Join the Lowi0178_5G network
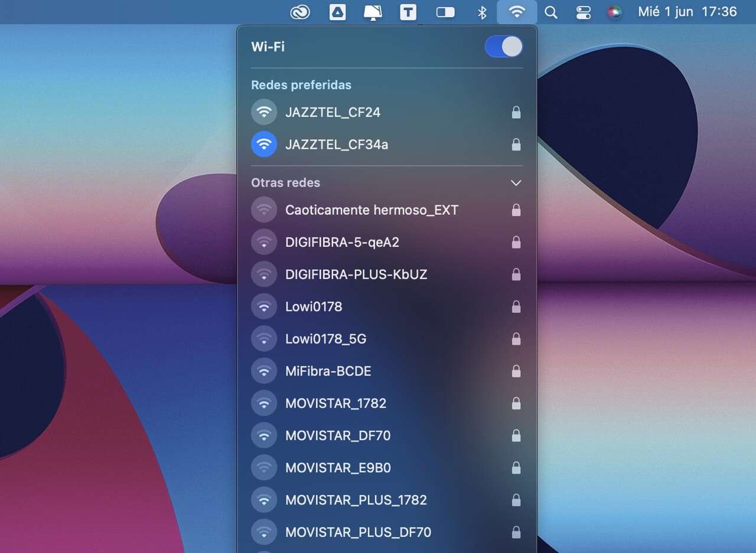756x553 pixels. click(x=325, y=339)
